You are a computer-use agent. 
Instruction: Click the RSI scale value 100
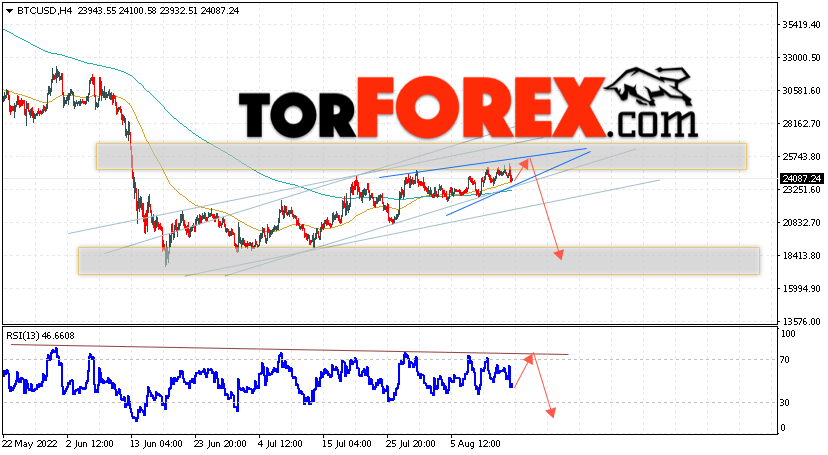point(788,334)
